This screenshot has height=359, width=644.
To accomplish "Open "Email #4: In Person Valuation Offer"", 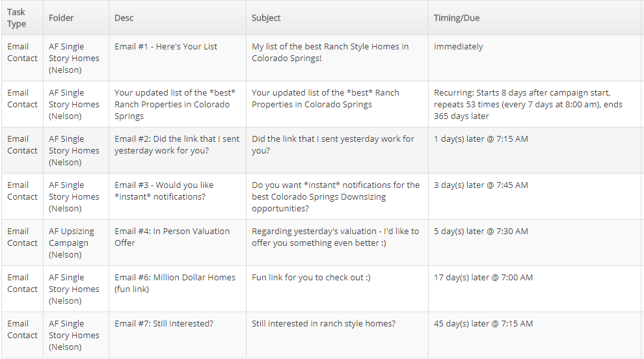I will tap(172, 237).
